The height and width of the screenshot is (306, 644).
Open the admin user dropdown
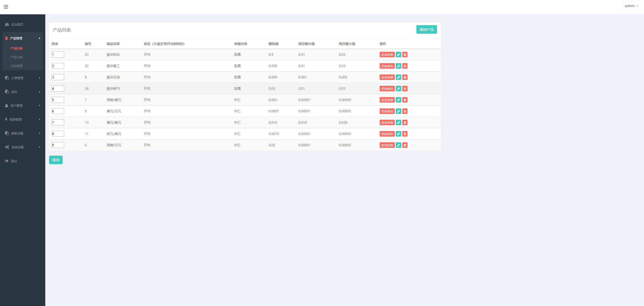pyautogui.click(x=631, y=6)
